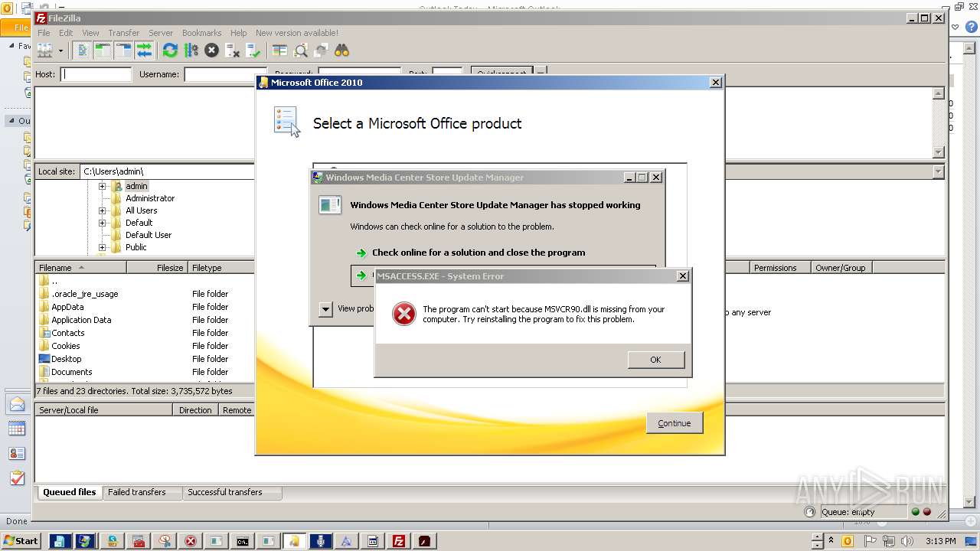Open FileZilla taskbar button
This screenshot has height=551, width=980.
[x=399, y=541]
